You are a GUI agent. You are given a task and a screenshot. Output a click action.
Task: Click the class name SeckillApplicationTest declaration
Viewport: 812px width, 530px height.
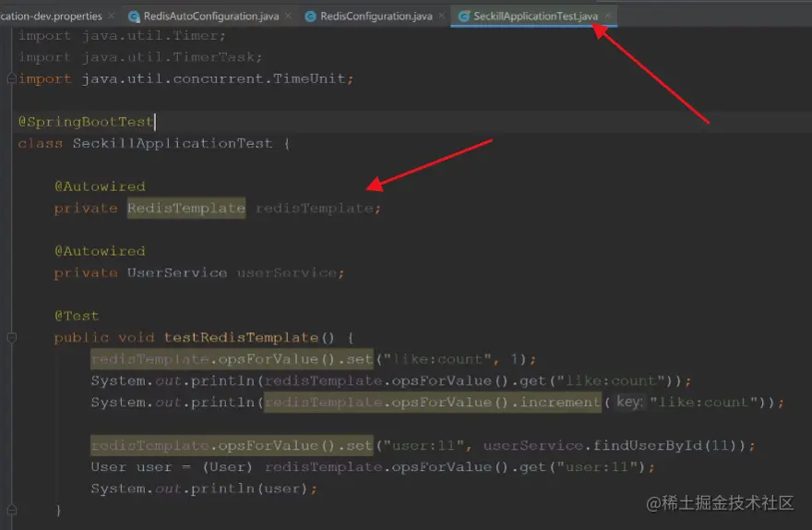click(173, 143)
